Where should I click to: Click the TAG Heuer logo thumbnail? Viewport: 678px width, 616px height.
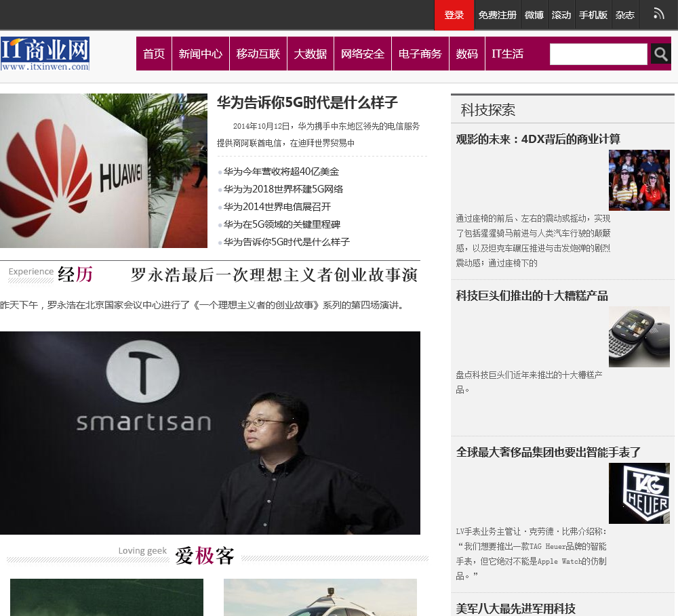(639, 493)
